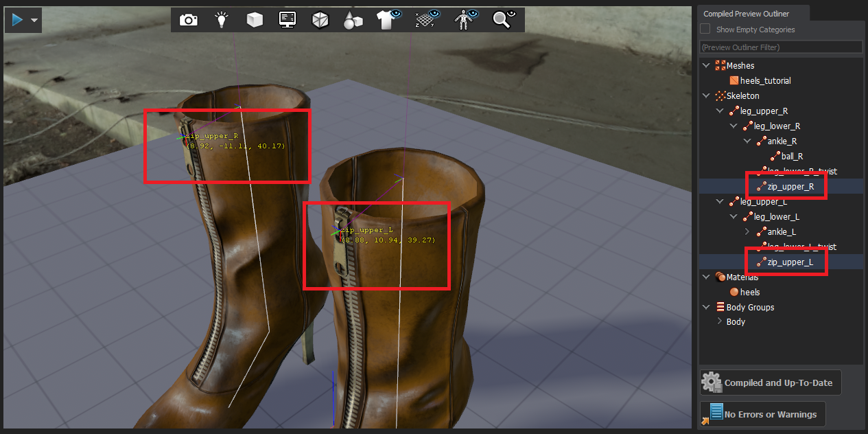Viewport: 868px width, 434px height.
Task: Click the light bulb lighting icon
Action: pos(222,20)
